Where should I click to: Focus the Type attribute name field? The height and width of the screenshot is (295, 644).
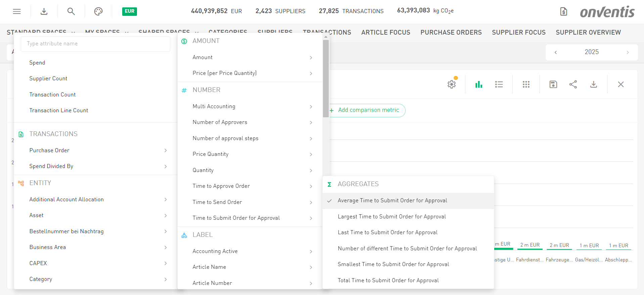coord(95,44)
